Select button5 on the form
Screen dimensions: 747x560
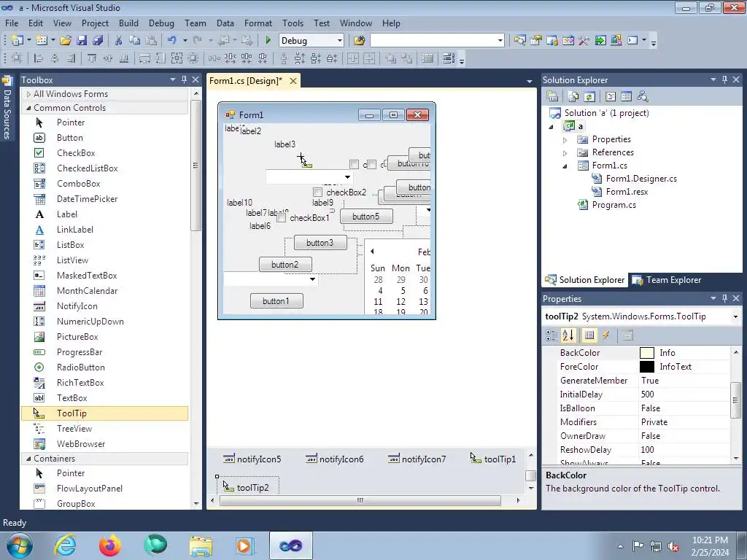[366, 217]
